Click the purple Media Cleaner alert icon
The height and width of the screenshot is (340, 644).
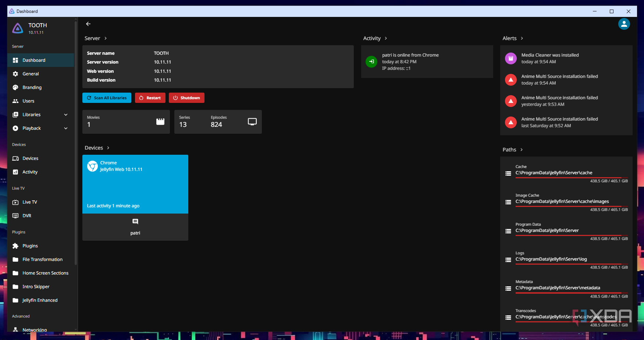pyautogui.click(x=511, y=58)
